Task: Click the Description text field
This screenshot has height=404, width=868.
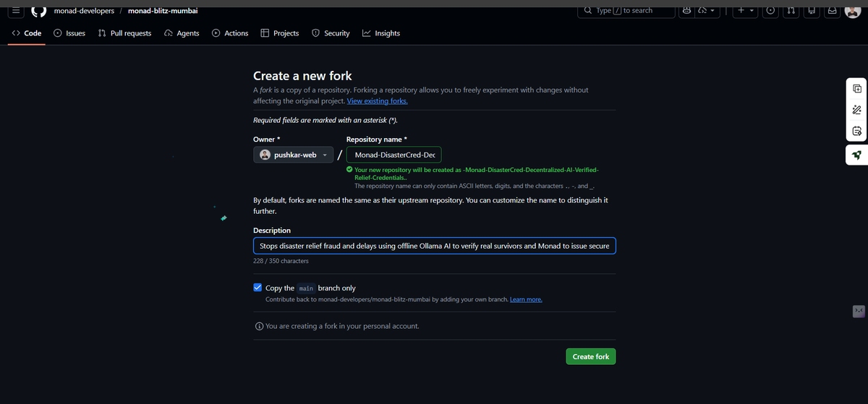Action: click(434, 246)
